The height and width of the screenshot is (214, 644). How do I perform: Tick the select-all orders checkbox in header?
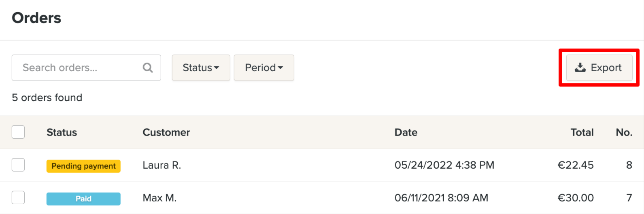pyautogui.click(x=18, y=132)
